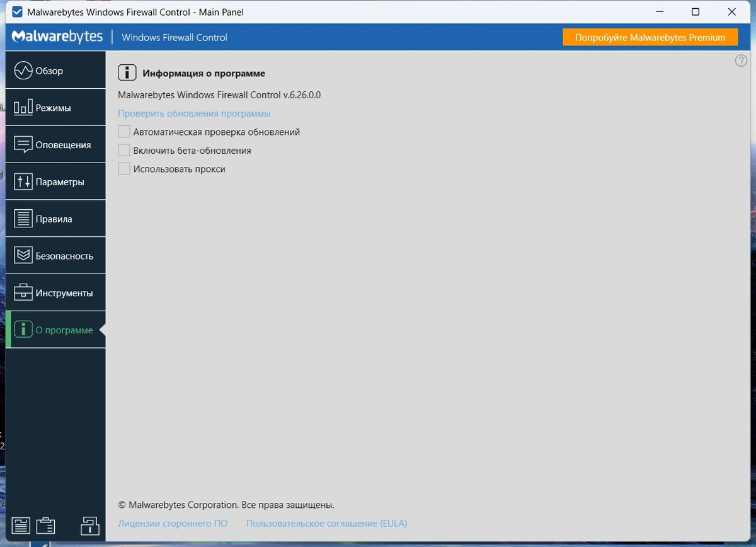This screenshot has height=547, width=756.
Task: Switch to the Режимы tab
Action: (x=55, y=108)
